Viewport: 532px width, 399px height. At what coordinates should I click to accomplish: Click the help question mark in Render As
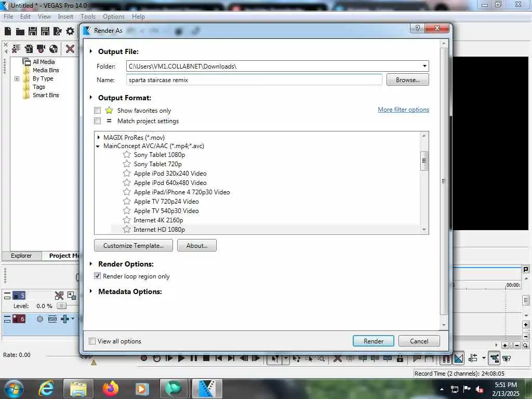[x=417, y=28]
